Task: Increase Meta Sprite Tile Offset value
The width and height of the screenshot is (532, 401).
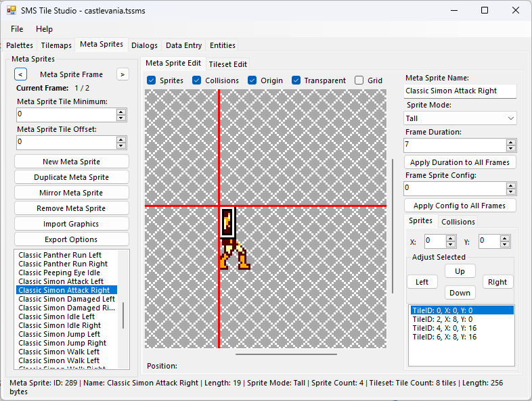Action: pos(121,140)
